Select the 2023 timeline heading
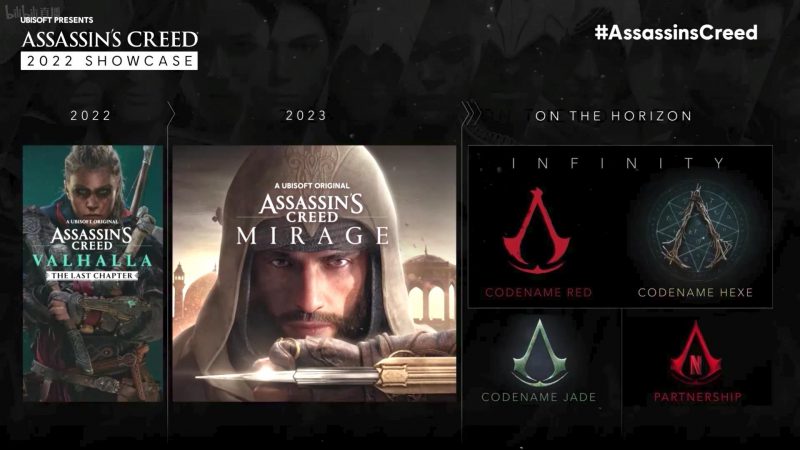The width and height of the screenshot is (800, 450). point(306,116)
